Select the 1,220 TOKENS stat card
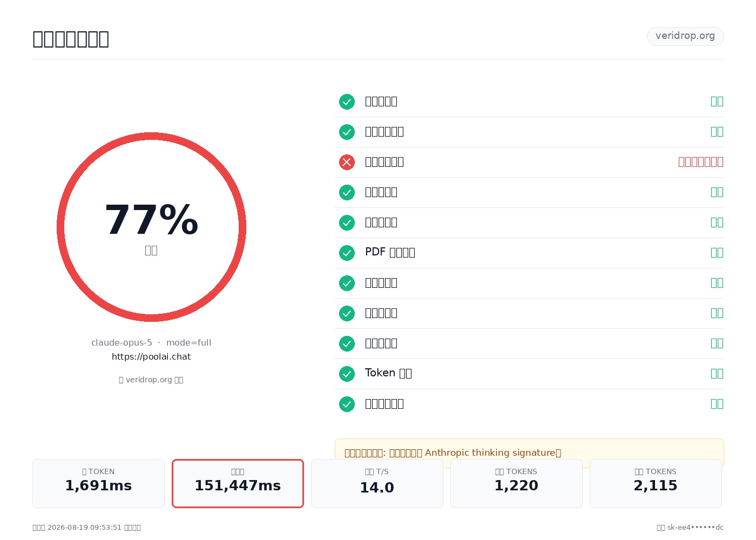This screenshot has height=540, width=756. click(x=516, y=483)
